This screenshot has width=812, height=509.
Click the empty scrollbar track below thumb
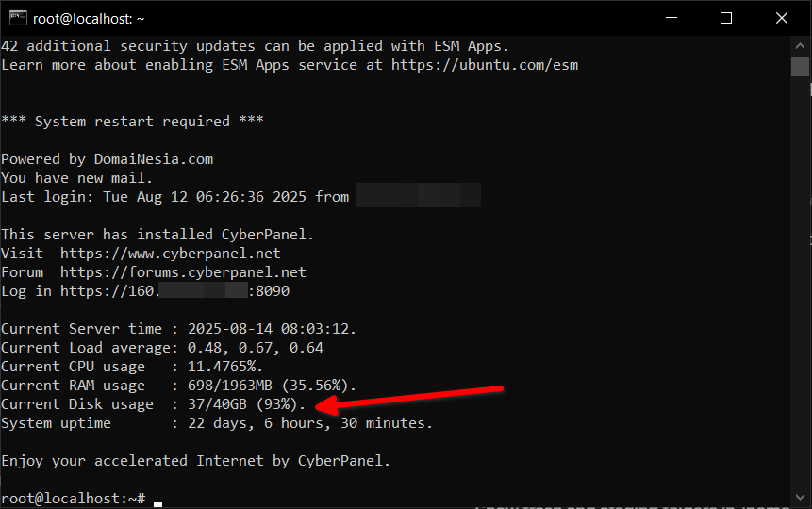pyautogui.click(x=800, y=283)
